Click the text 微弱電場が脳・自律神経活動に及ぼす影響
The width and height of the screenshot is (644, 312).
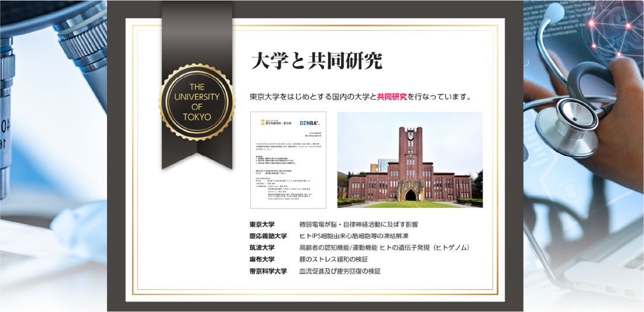point(359,225)
